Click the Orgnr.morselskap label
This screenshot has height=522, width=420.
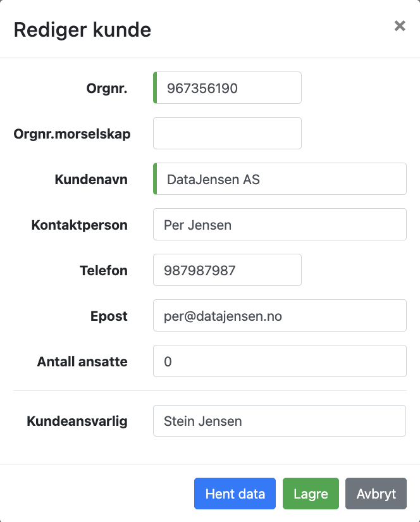pos(72,134)
